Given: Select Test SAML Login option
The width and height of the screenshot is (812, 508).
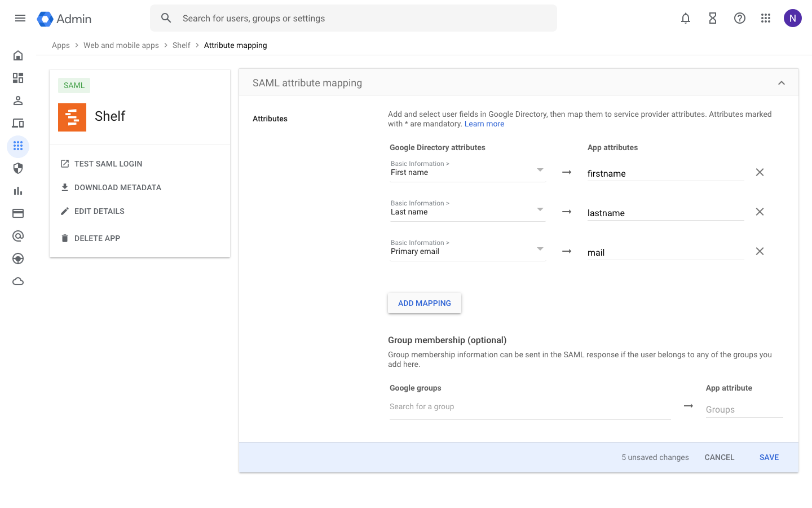Looking at the screenshot, I should 108,164.
